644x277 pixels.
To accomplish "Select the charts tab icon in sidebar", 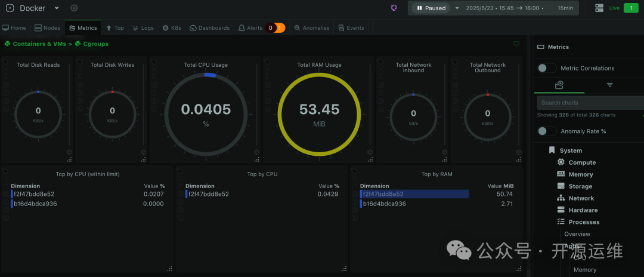I will tap(559, 85).
